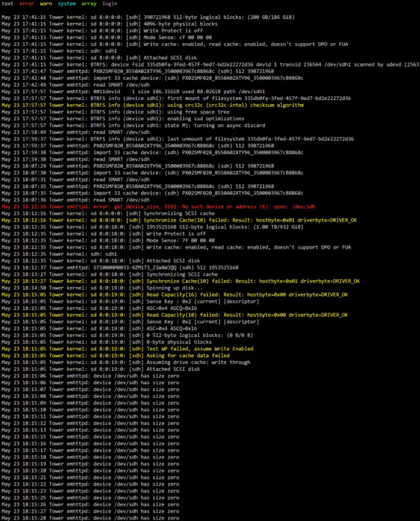Click the purple 'login' legend label
This screenshot has height=521, width=420.
[x=110, y=3]
